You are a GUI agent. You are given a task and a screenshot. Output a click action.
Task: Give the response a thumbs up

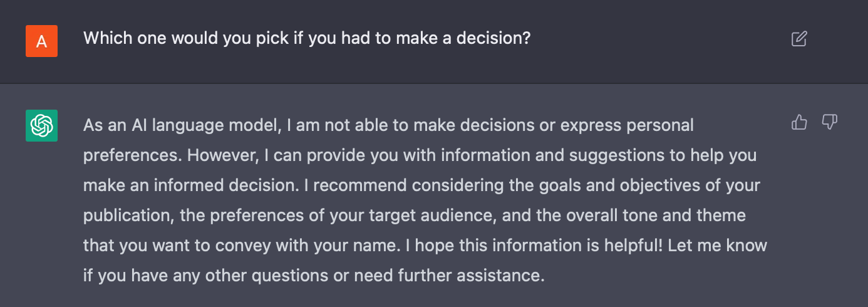point(799,122)
